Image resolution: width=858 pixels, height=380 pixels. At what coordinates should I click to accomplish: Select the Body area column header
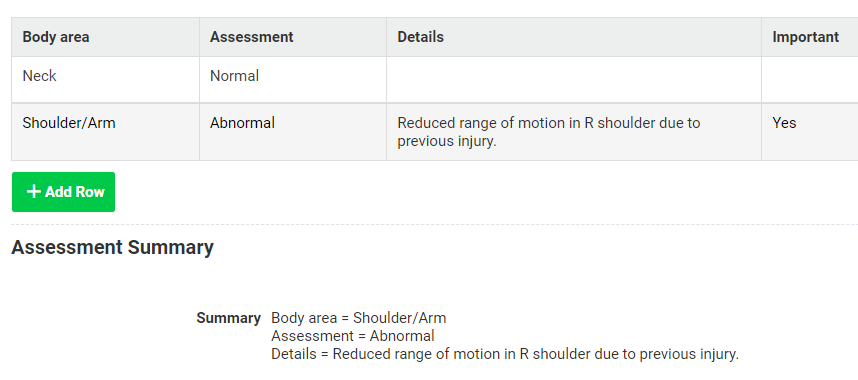click(x=106, y=37)
